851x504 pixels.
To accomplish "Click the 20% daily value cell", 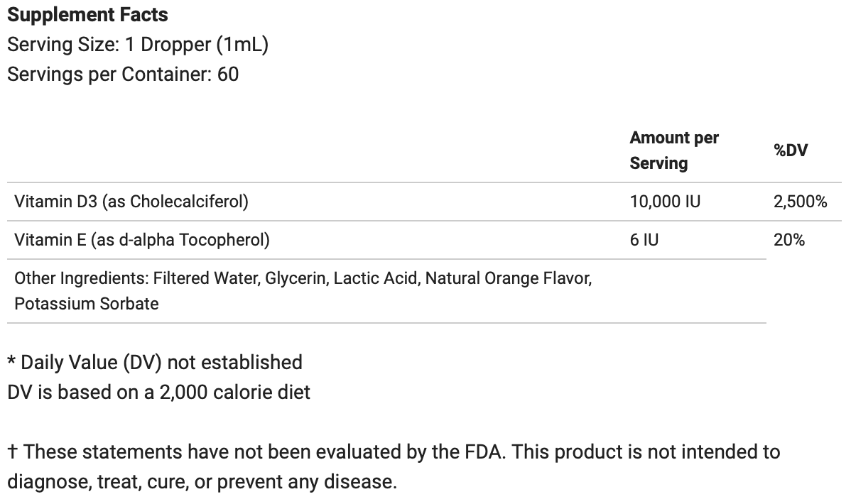I will (x=788, y=240).
